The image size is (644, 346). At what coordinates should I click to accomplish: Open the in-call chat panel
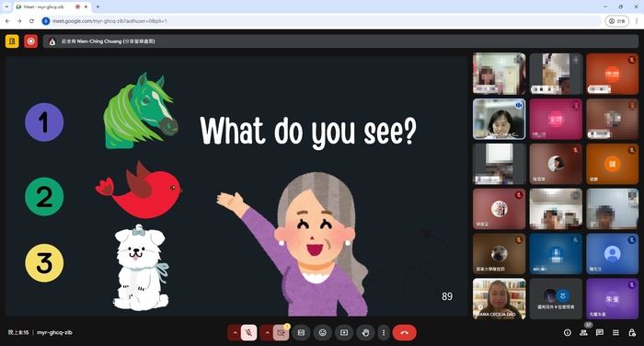(x=600, y=332)
